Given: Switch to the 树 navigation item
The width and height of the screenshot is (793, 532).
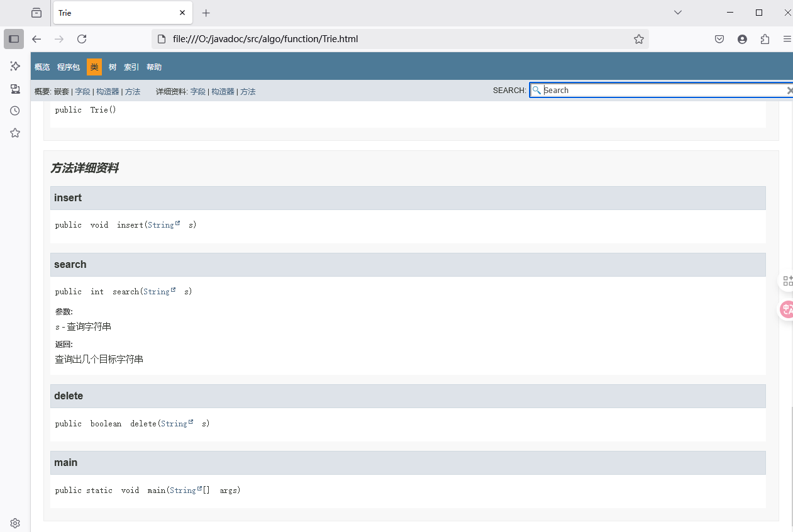Looking at the screenshot, I should coord(112,67).
